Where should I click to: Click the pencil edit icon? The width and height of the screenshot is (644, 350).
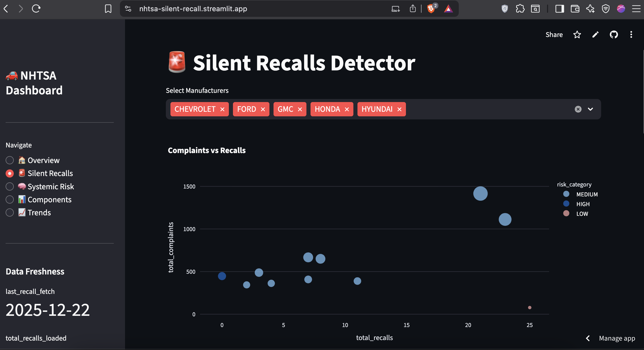coord(595,34)
